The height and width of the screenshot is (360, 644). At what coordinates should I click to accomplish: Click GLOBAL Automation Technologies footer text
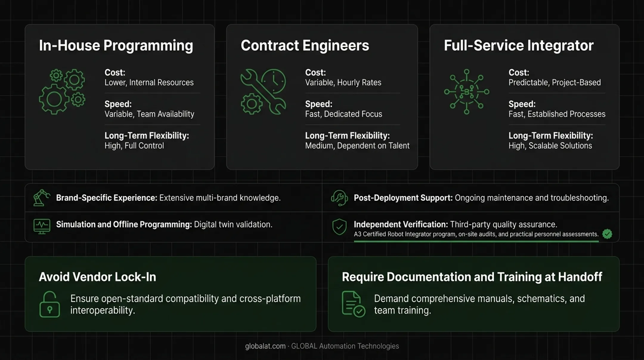[345, 346]
